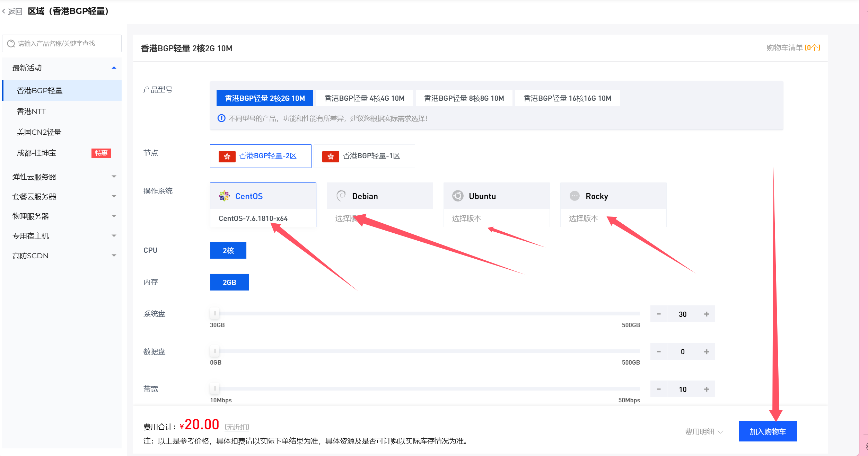The height and width of the screenshot is (456, 868).
Task: Focus the product name search field
Action: pyautogui.click(x=62, y=43)
